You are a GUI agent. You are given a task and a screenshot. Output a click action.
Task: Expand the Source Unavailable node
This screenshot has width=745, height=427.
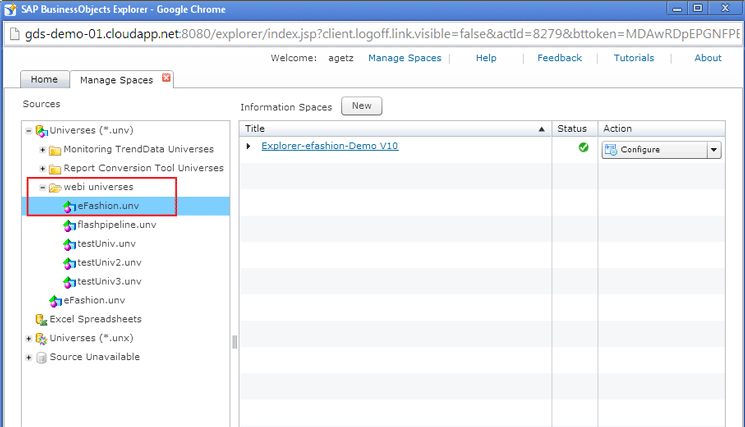(x=29, y=358)
